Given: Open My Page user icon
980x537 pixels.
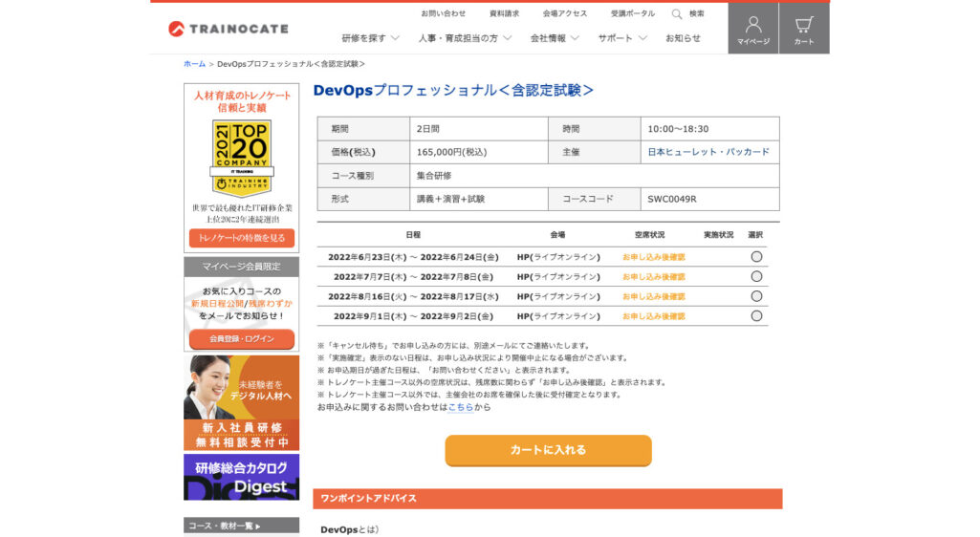Looking at the screenshot, I should 753,29.
